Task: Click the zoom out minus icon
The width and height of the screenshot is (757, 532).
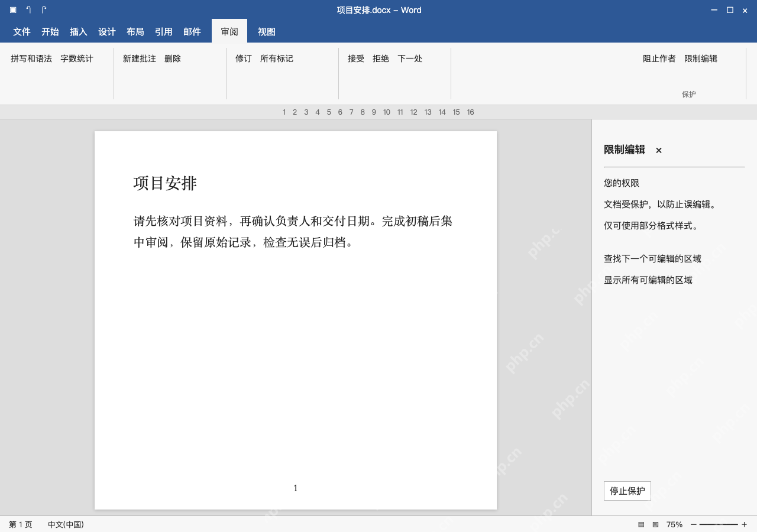Action: click(694, 524)
